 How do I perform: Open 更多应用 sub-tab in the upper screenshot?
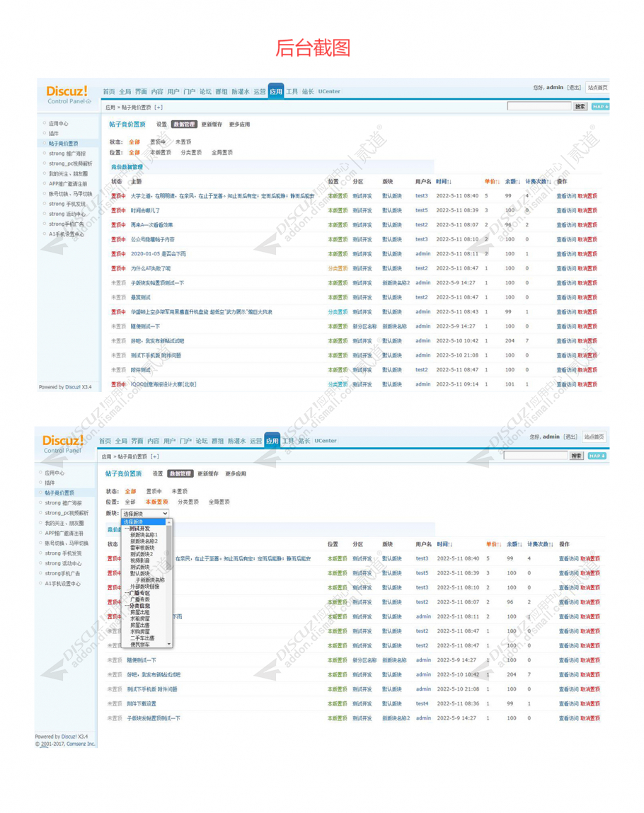click(240, 125)
